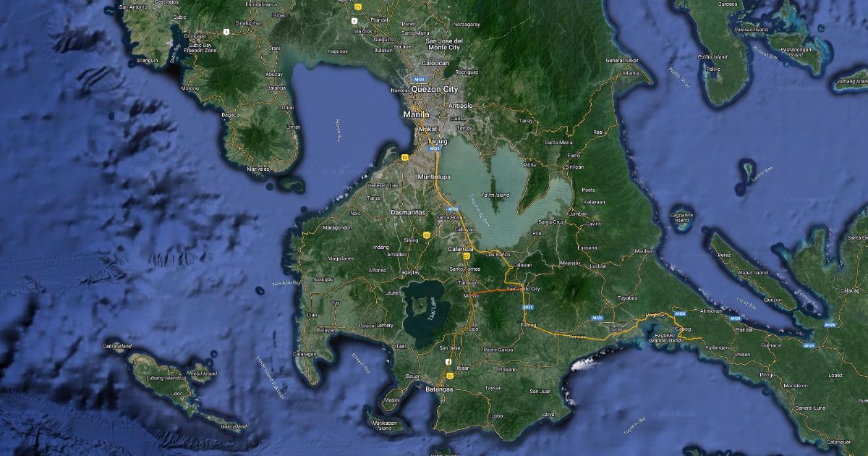Select the E3 route shield near Silang
This screenshot has width=868, height=456.
tap(427, 235)
